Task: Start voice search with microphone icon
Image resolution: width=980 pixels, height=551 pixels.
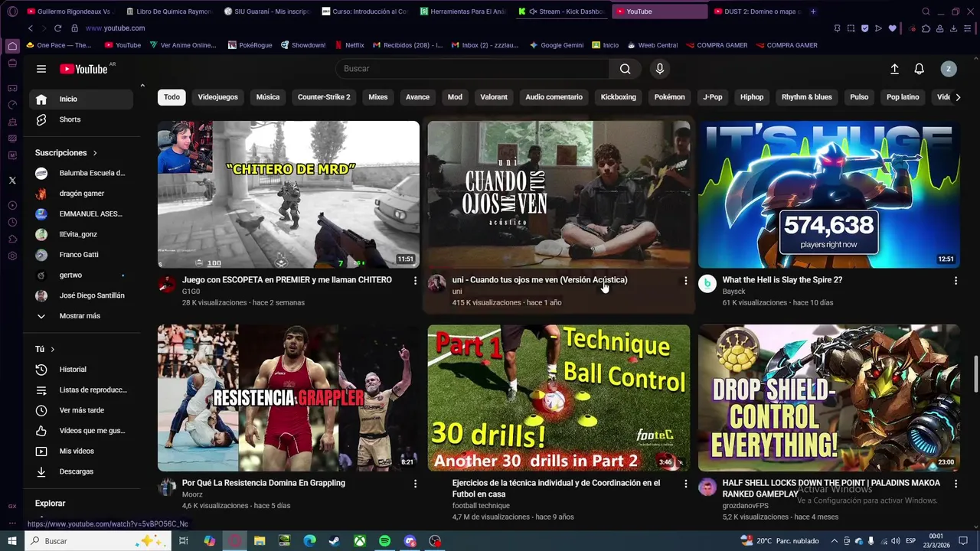Action: coord(660,69)
